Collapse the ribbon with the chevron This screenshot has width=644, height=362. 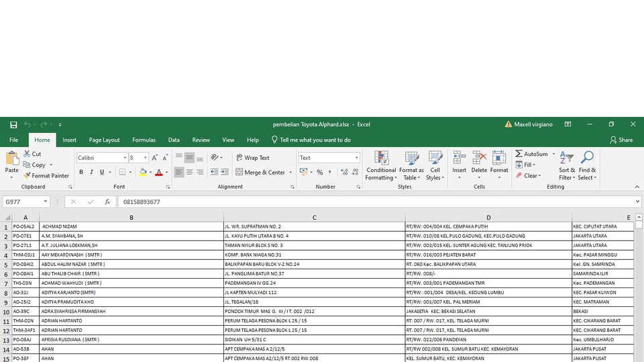[x=637, y=187]
